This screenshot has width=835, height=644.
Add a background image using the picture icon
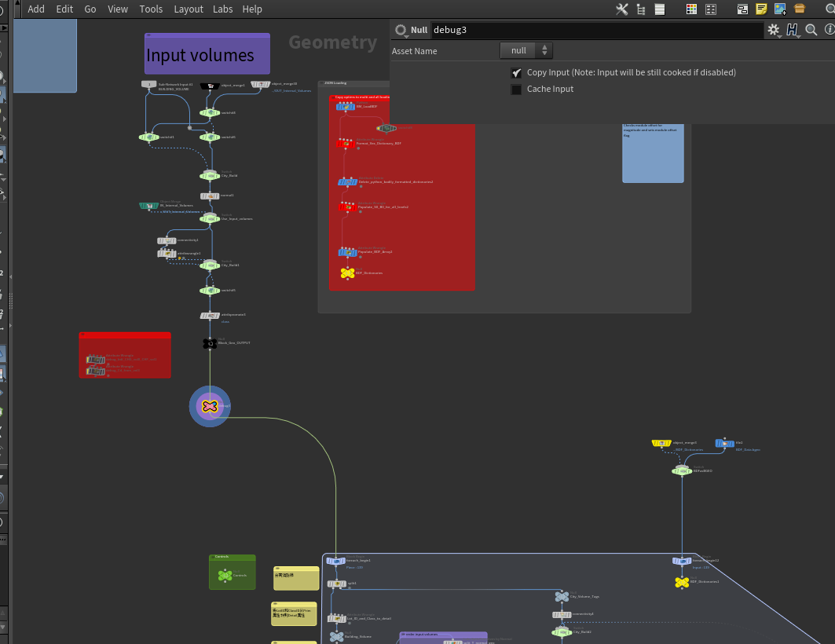780,9
